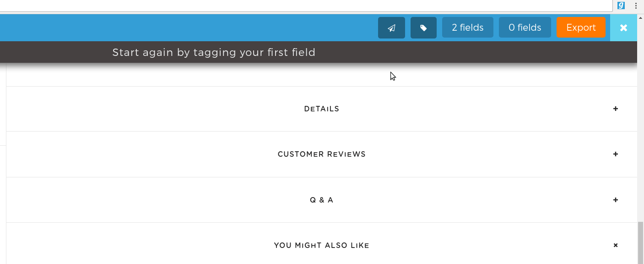Open the Customer Reviews heading
The width and height of the screenshot is (644, 264).
(322, 154)
